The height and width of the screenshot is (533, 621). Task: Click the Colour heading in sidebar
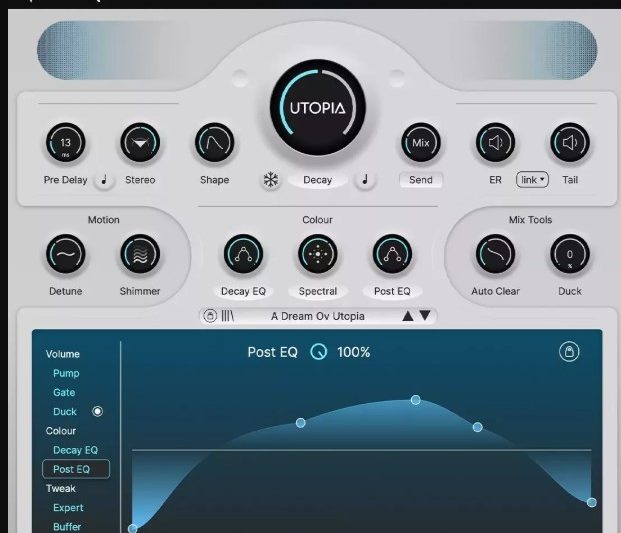[x=61, y=431]
